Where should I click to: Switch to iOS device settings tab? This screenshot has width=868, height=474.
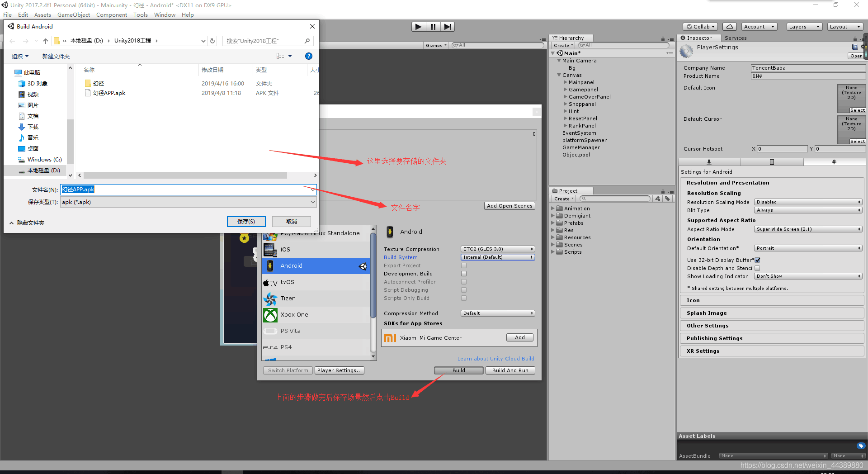772,162
